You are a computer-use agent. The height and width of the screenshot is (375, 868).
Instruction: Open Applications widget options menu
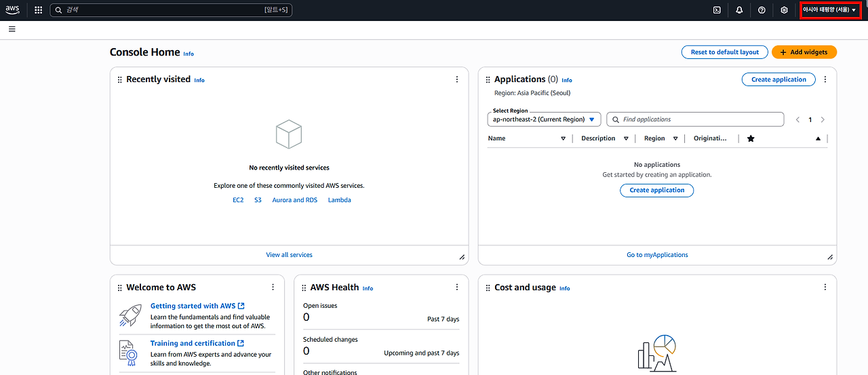point(825,79)
